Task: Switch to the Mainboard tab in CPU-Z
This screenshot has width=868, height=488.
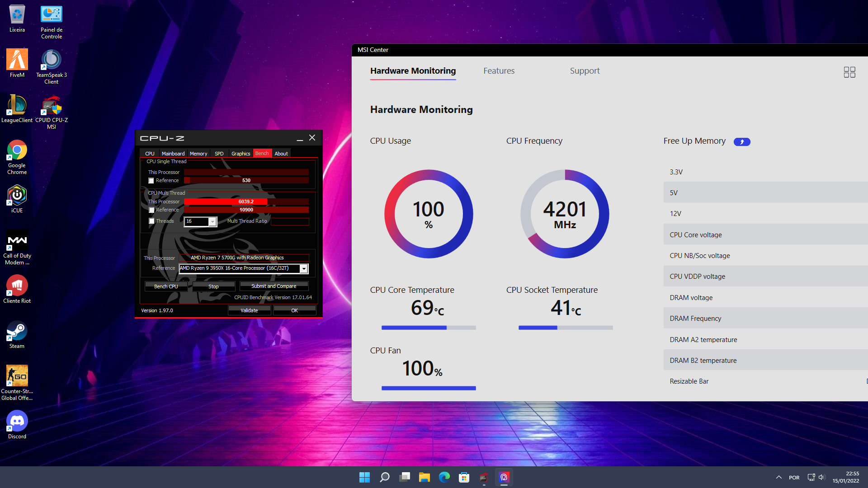Action: (x=173, y=154)
